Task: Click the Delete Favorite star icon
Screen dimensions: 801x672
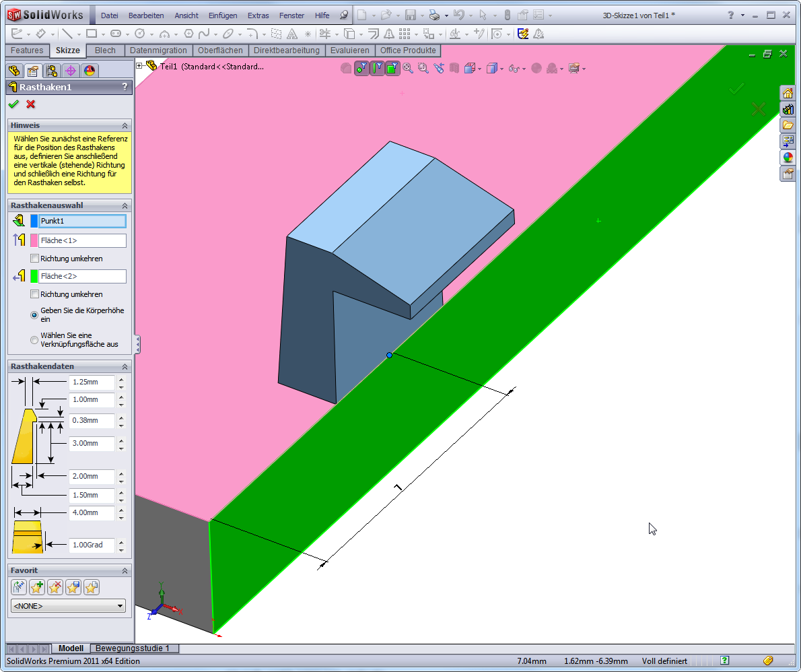Action: click(x=55, y=587)
